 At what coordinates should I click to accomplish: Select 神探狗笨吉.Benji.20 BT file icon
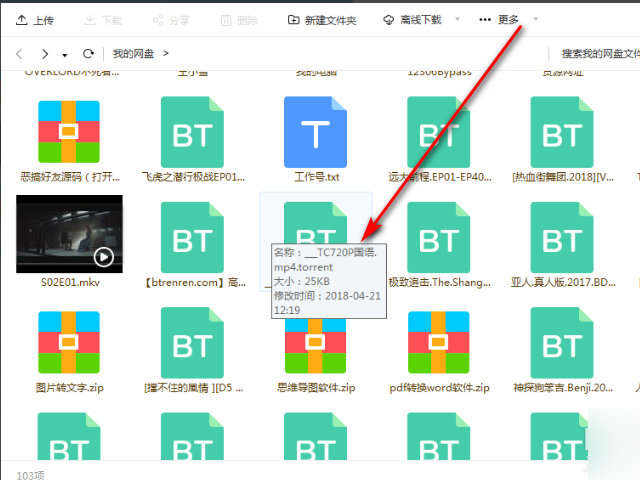click(562, 342)
